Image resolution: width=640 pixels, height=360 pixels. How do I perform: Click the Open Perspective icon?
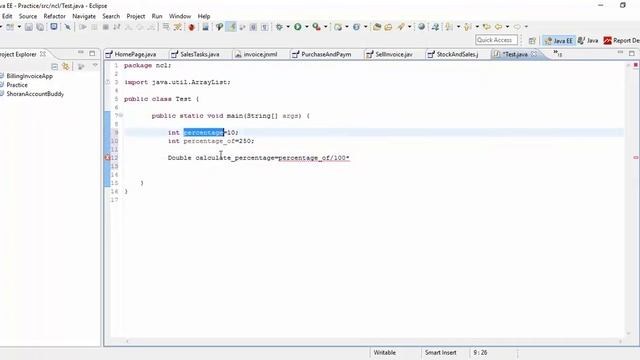tap(532, 40)
